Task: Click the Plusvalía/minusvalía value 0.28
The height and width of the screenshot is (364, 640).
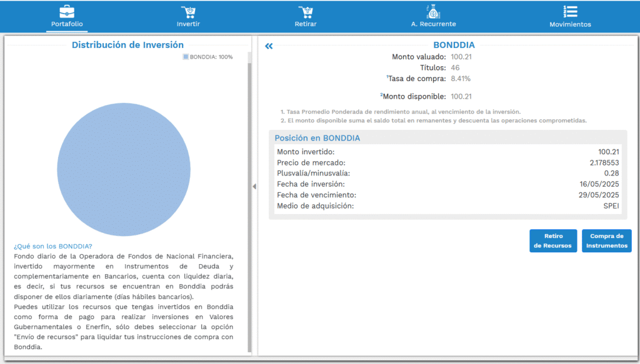Action: [x=611, y=173]
